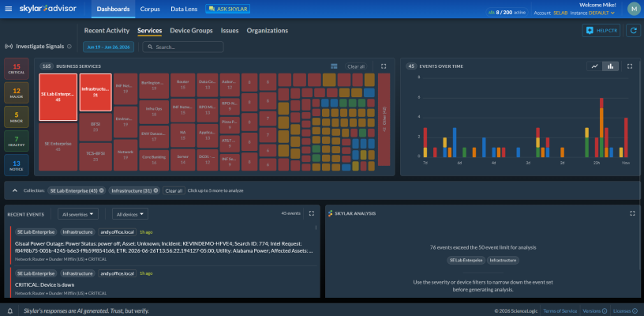Select the NA 15 service tile
644x316 pixels.
click(x=183, y=135)
